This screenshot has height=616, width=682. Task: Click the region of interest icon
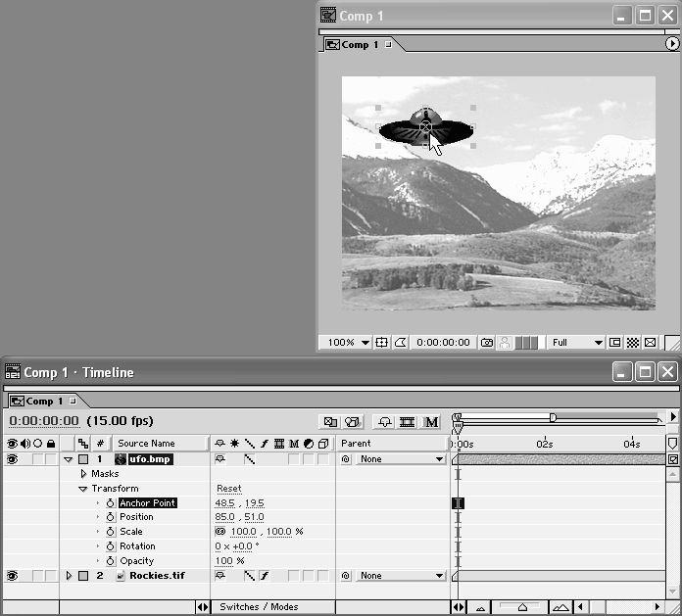click(614, 343)
